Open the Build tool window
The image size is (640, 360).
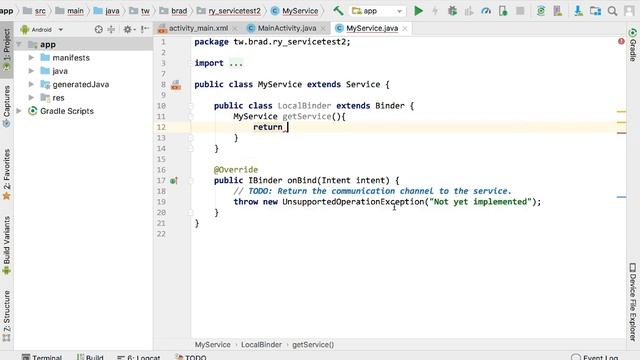click(x=90, y=357)
